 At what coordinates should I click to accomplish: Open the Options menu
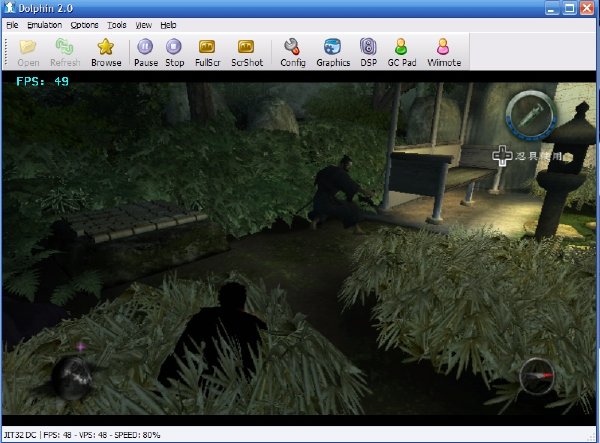click(x=84, y=25)
